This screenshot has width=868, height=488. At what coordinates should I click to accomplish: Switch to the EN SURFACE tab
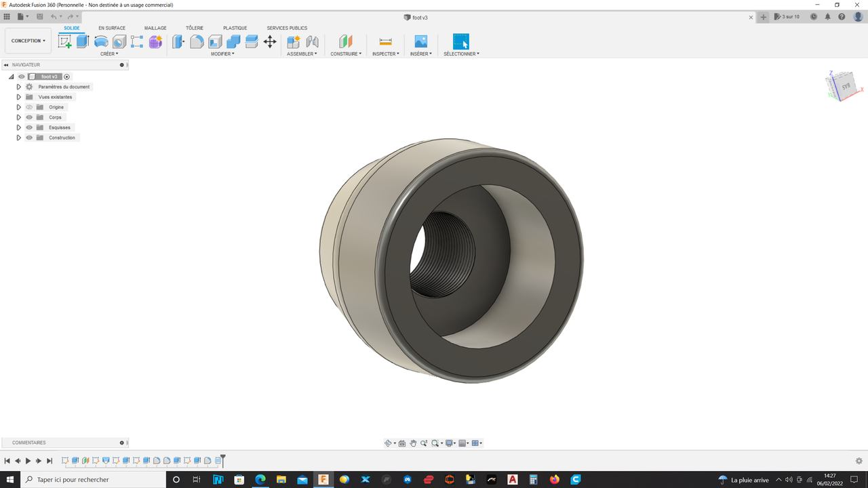(x=112, y=28)
